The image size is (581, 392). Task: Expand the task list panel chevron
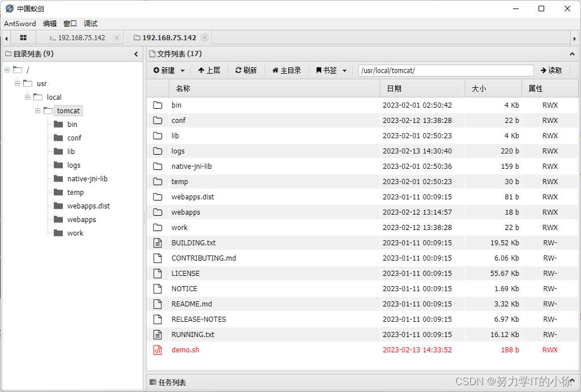(572, 381)
